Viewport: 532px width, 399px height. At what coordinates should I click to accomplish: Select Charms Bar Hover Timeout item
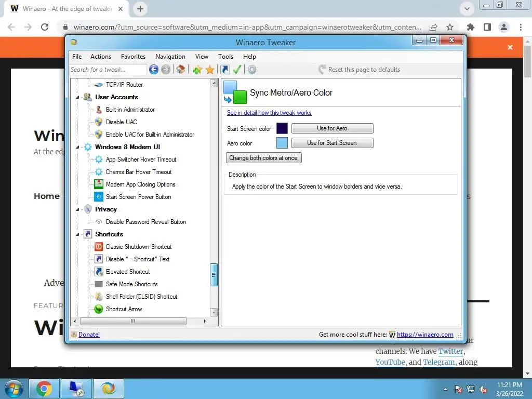coord(138,172)
